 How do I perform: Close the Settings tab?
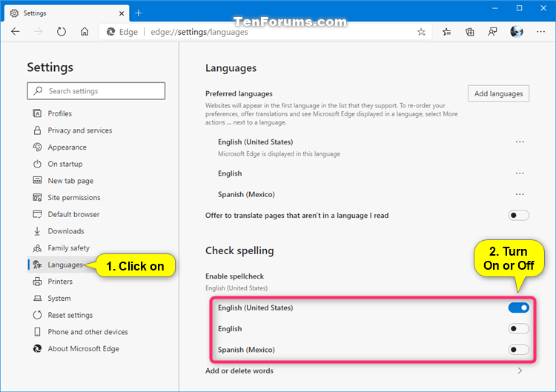pyautogui.click(x=122, y=13)
